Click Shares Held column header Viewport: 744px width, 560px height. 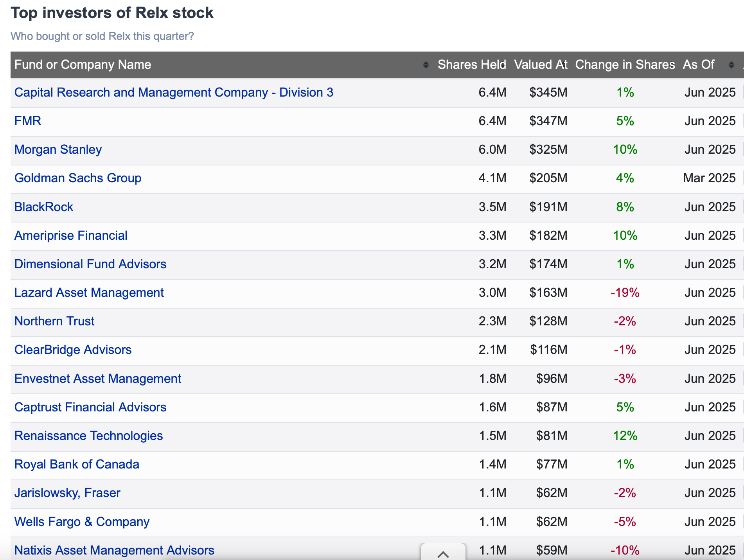(472, 65)
